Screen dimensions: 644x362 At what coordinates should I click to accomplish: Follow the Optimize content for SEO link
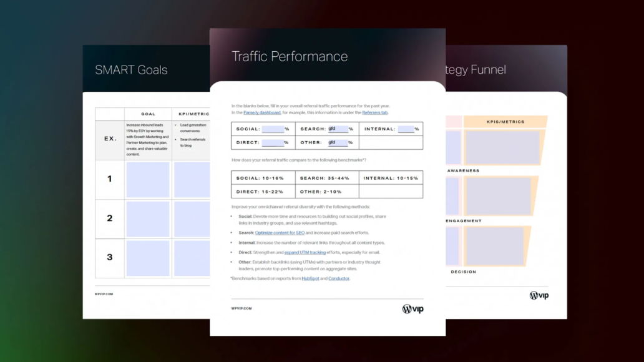pyautogui.click(x=280, y=233)
